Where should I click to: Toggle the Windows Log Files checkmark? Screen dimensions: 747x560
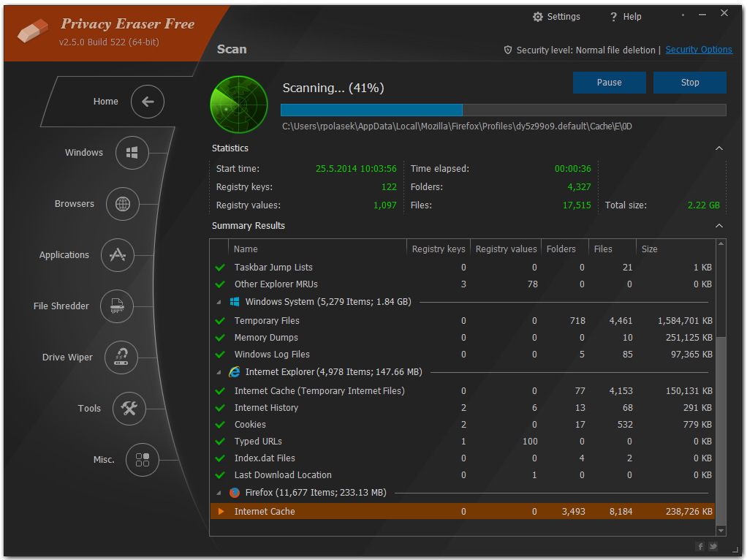(220, 354)
